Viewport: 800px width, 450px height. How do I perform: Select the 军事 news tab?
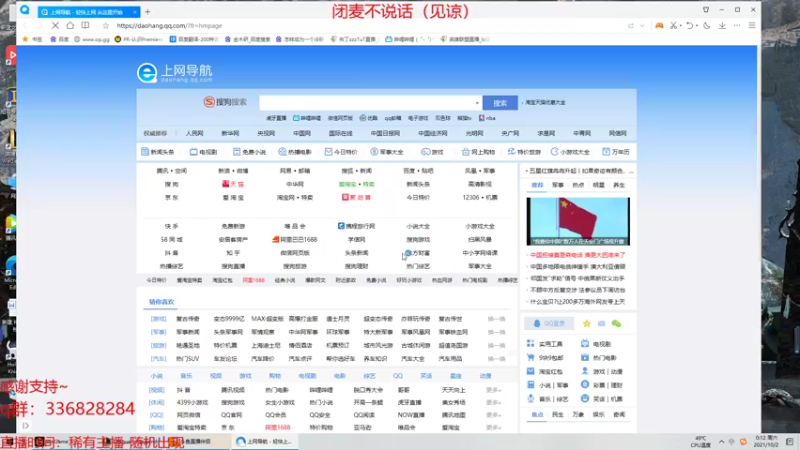pyautogui.click(x=558, y=185)
